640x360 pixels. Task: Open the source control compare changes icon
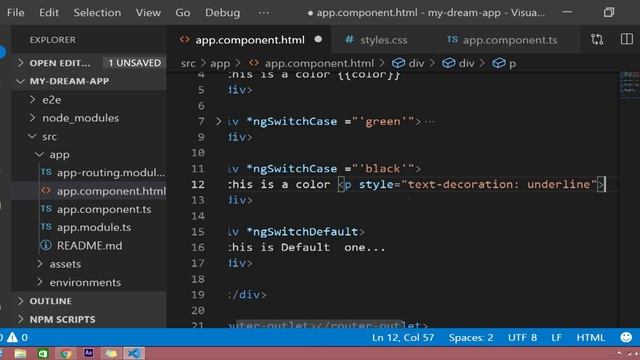pos(597,40)
